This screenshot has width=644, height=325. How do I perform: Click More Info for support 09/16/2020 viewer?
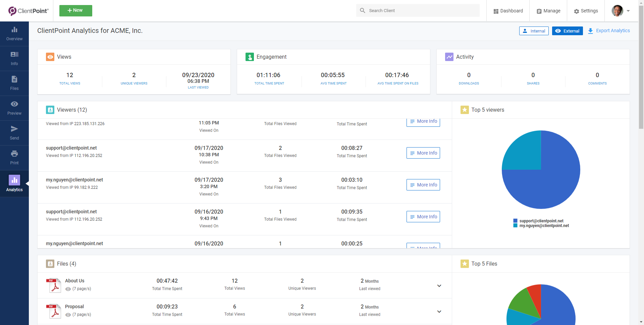click(423, 217)
